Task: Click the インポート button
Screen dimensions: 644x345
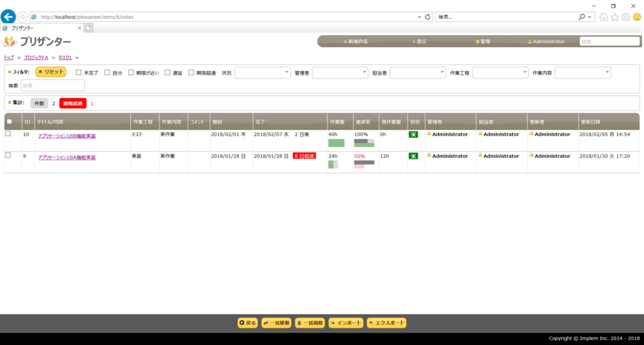Action: (346, 323)
